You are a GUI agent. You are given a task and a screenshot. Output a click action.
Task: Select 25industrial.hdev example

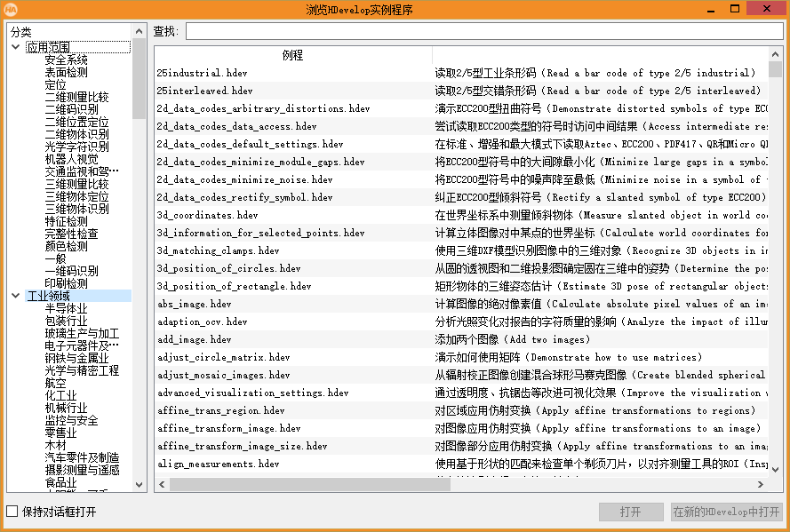[x=202, y=73]
